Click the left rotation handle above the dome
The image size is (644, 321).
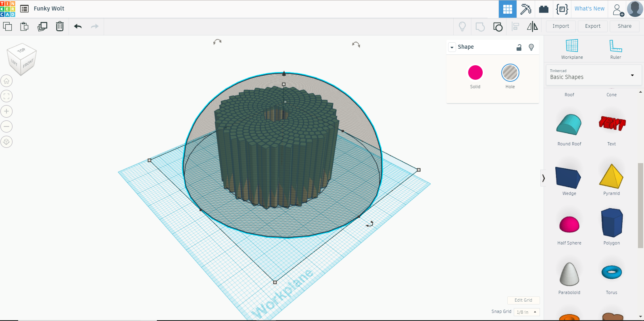[x=217, y=41]
